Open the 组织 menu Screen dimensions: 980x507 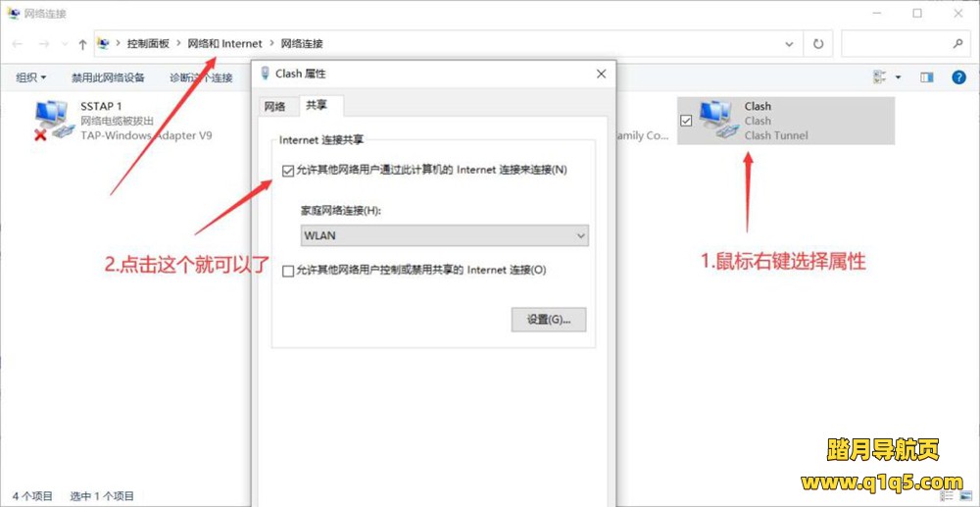pos(31,77)
